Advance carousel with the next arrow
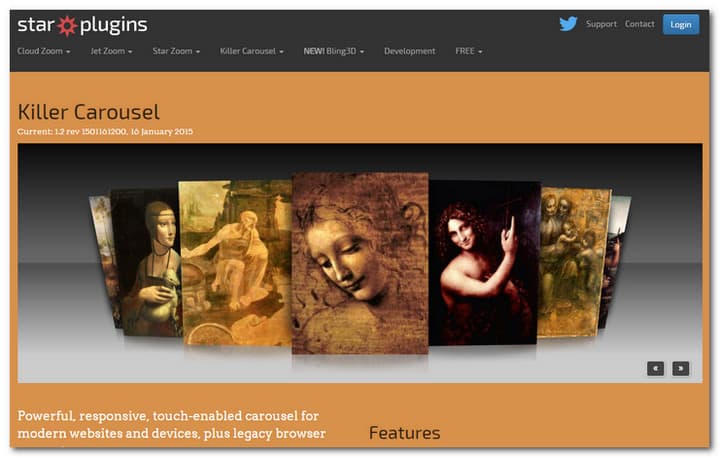The image size is (720, 458). (x=681, y=368)
